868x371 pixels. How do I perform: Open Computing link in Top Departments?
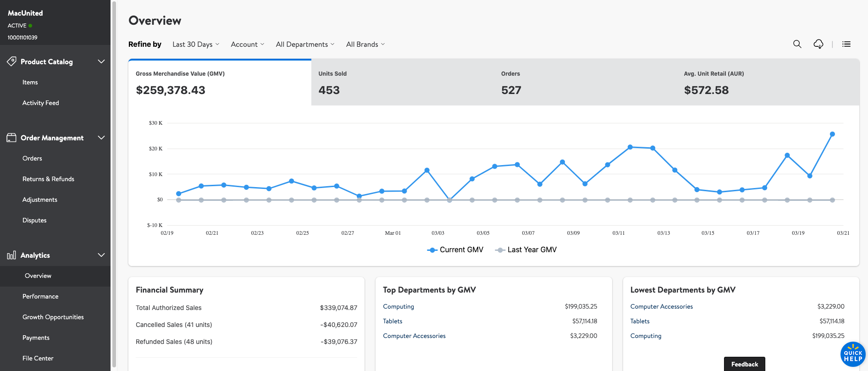[x=398, y=307]
